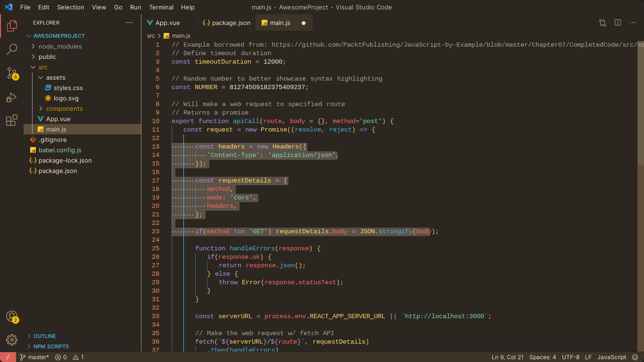Open the Manage gear menu
Screen dimensions: 644x362
pyautogui.click(x=12, y=339)
